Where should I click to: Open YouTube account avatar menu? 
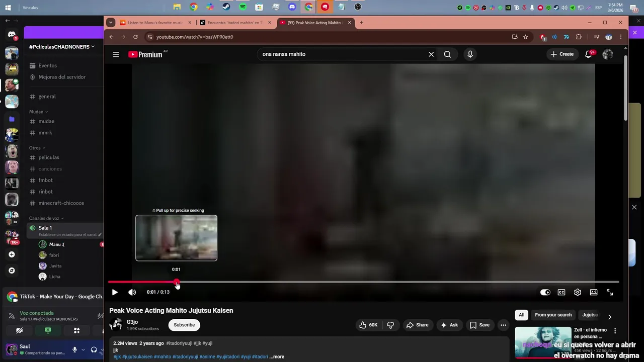pyautogui.click(x=608, y=54)
